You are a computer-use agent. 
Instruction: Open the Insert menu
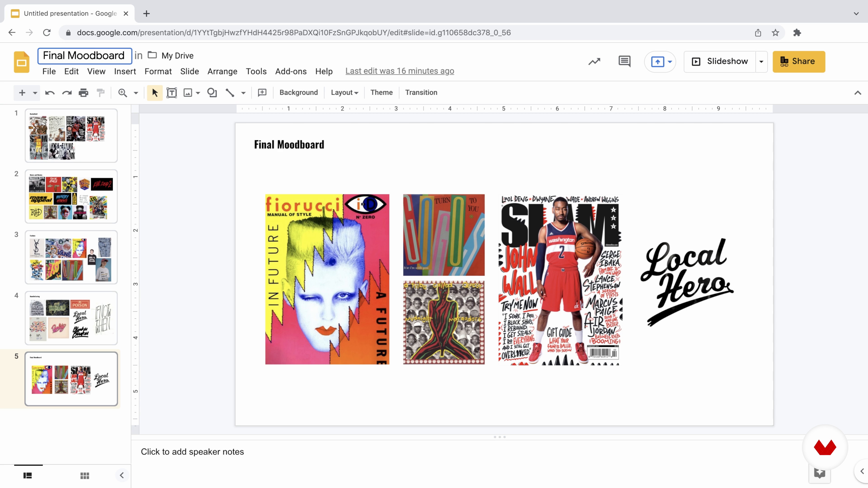tap(125, 71)
